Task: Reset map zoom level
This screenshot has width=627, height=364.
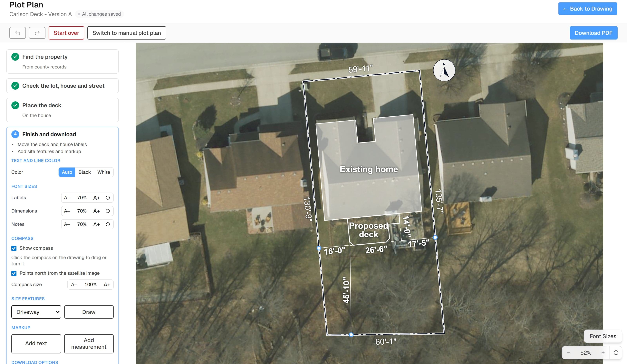Action: pyautogui.click(x=616, y=353)
